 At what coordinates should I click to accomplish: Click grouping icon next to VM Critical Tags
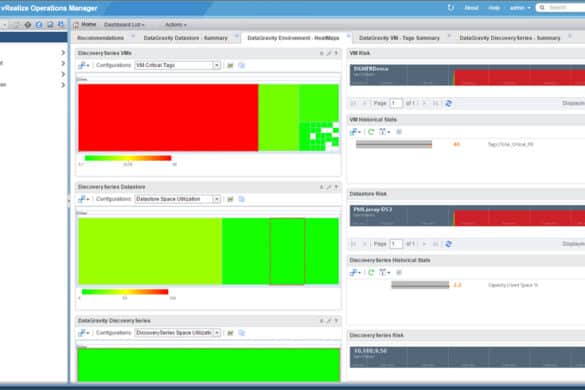pyautogui.click(x=230, y=65)
